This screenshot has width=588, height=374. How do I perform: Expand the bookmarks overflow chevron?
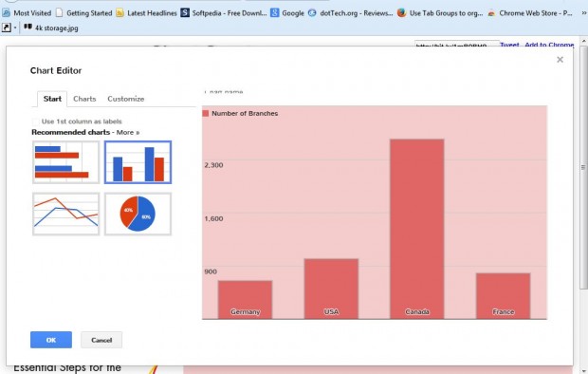point(583,12)
